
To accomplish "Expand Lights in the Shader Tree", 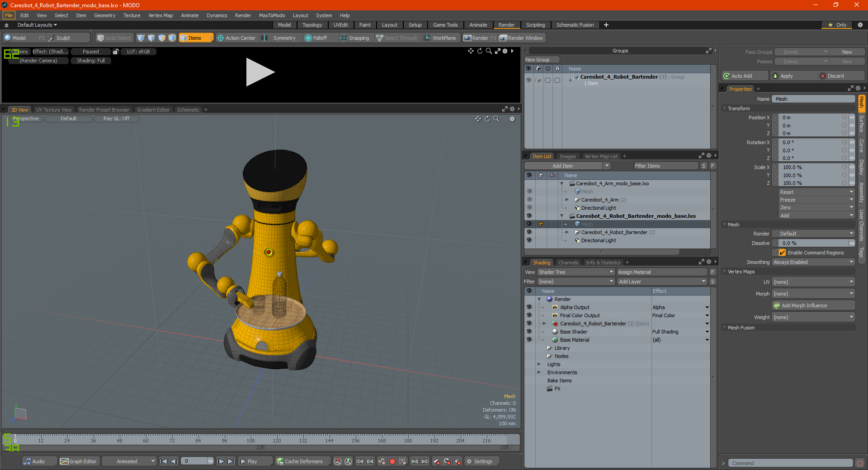I will [x=539, y=364].
